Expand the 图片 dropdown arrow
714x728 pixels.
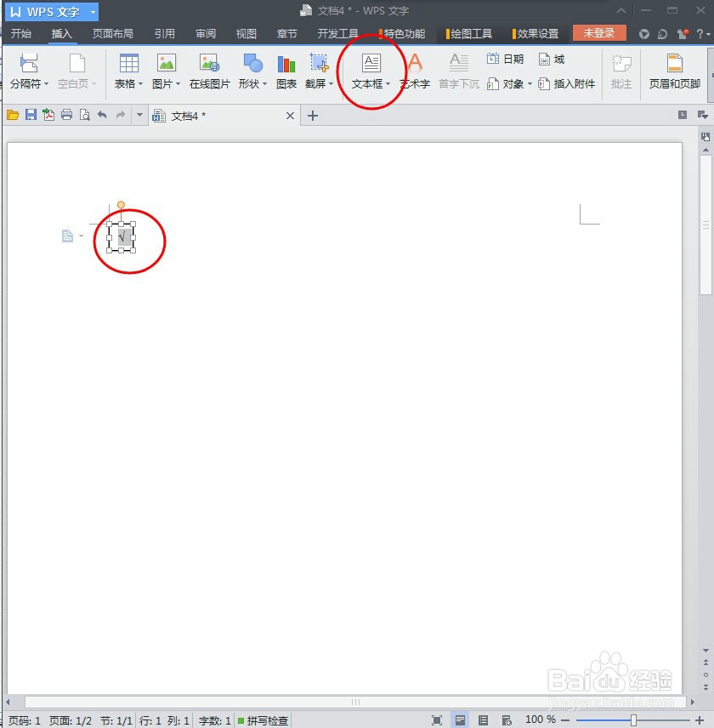(x=178, y=84)
